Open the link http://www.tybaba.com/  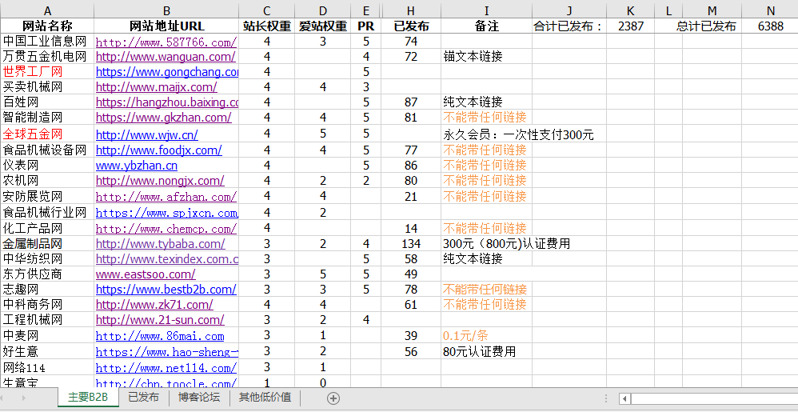(x=160, y=244)
